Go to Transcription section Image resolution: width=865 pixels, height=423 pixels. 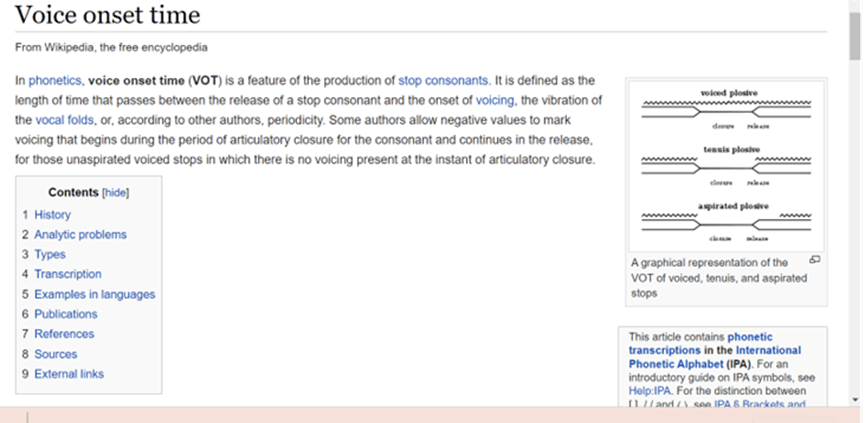click(x=68, y=274)
